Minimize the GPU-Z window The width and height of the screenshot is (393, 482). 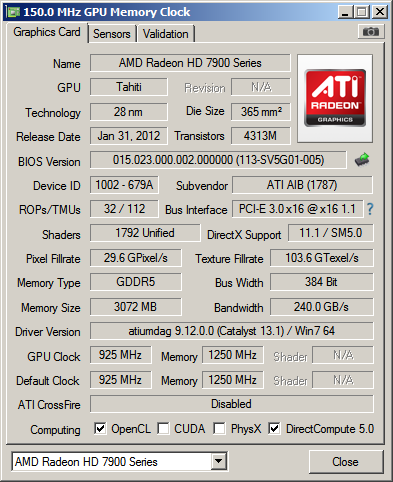[x=345, y=12]
